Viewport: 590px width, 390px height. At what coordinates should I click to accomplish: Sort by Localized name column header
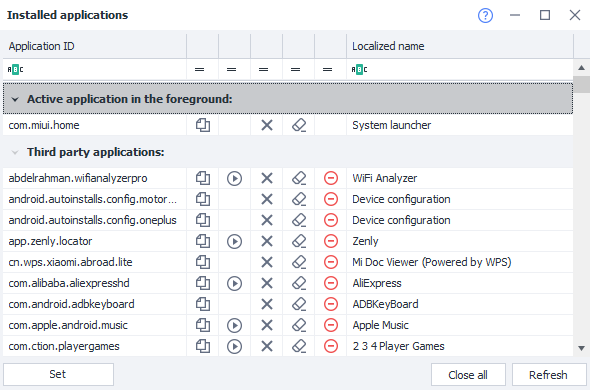[460, 46]
